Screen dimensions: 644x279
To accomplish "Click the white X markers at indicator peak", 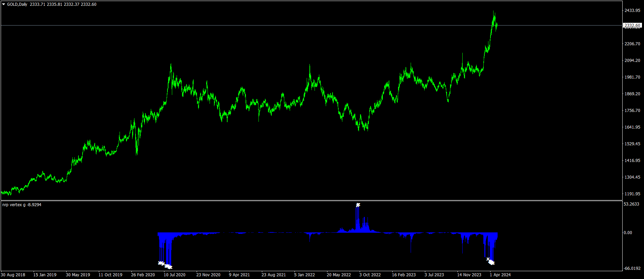I will pyautogui.click(x=358, y=205).
